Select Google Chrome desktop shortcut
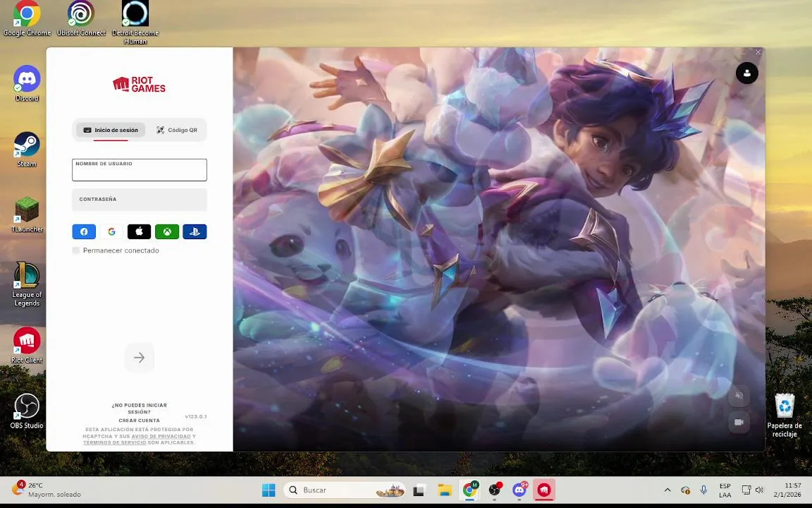 27,19
